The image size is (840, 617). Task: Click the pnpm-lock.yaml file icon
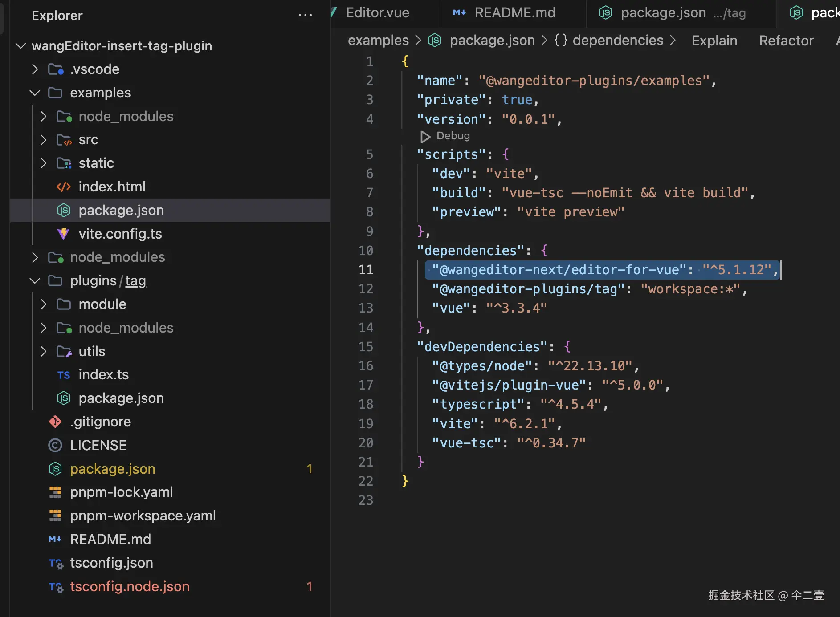click(x=55, y=492)
